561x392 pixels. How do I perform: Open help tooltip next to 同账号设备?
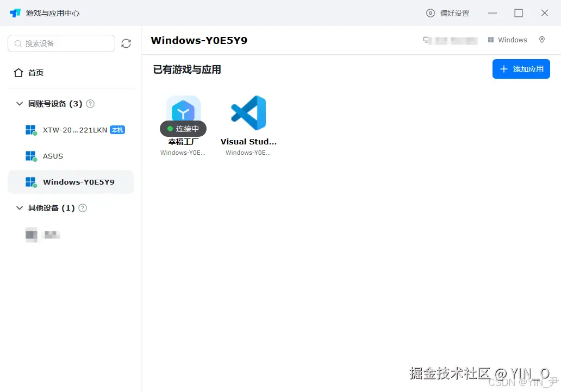pyautogui.click(x=90, y=104)
